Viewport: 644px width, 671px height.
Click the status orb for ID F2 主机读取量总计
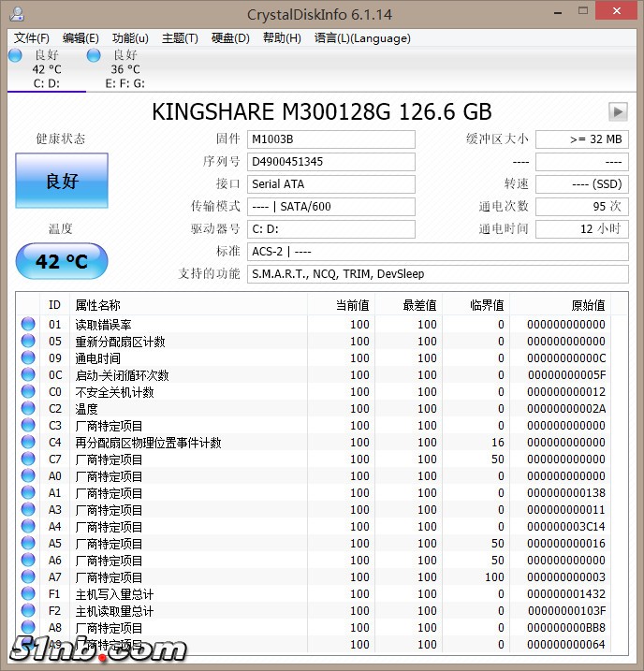tap(28, 610)
